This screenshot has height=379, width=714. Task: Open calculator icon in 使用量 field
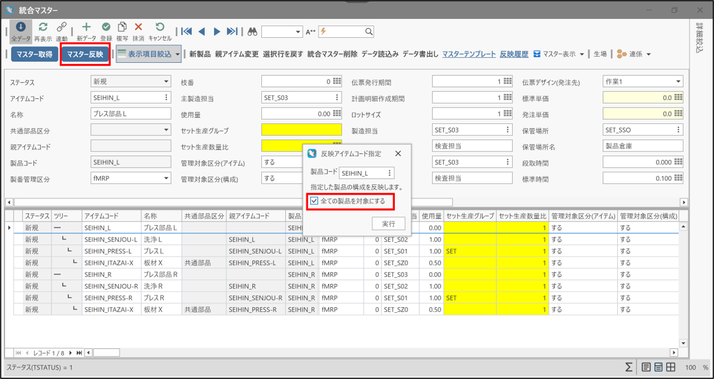tap(337, 114)
